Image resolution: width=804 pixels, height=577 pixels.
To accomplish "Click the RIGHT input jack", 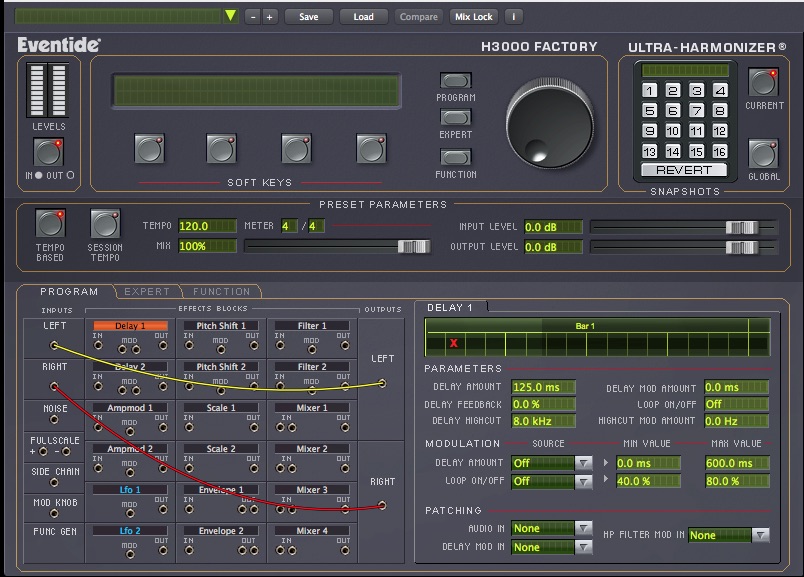I will click(x=54, y=386).
